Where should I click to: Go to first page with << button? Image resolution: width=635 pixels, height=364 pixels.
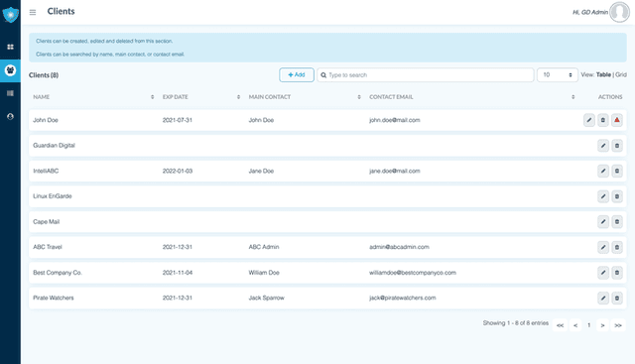560,325
